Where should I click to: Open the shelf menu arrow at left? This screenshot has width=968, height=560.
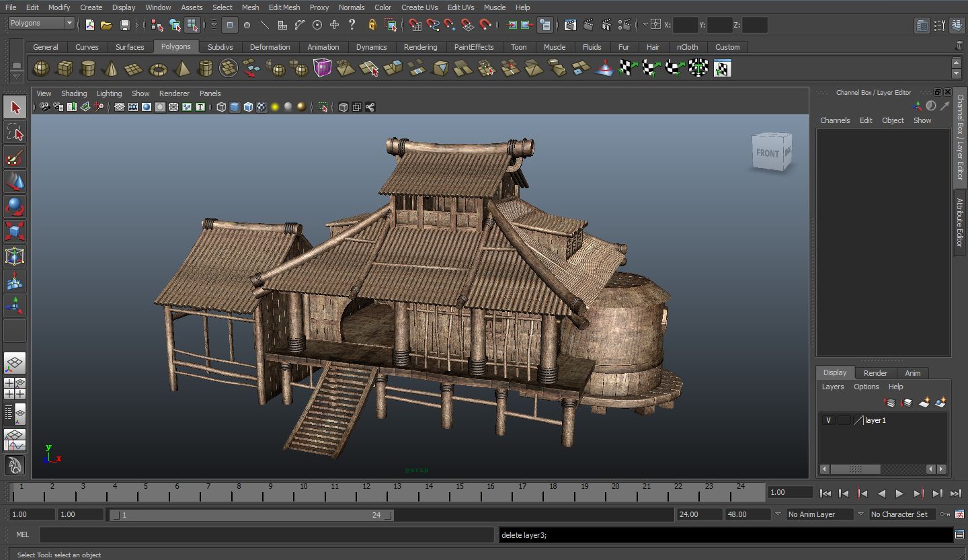pyautogui.click(x=17, y=75)
